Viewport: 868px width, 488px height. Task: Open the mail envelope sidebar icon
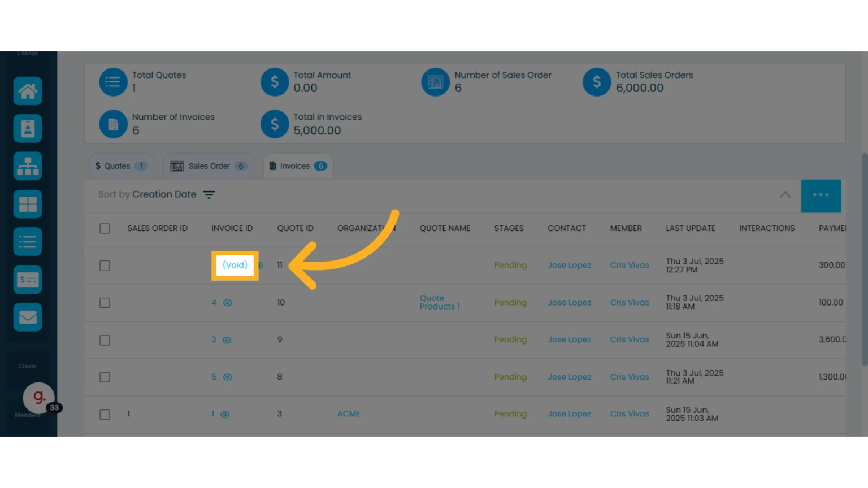point(28,317)
